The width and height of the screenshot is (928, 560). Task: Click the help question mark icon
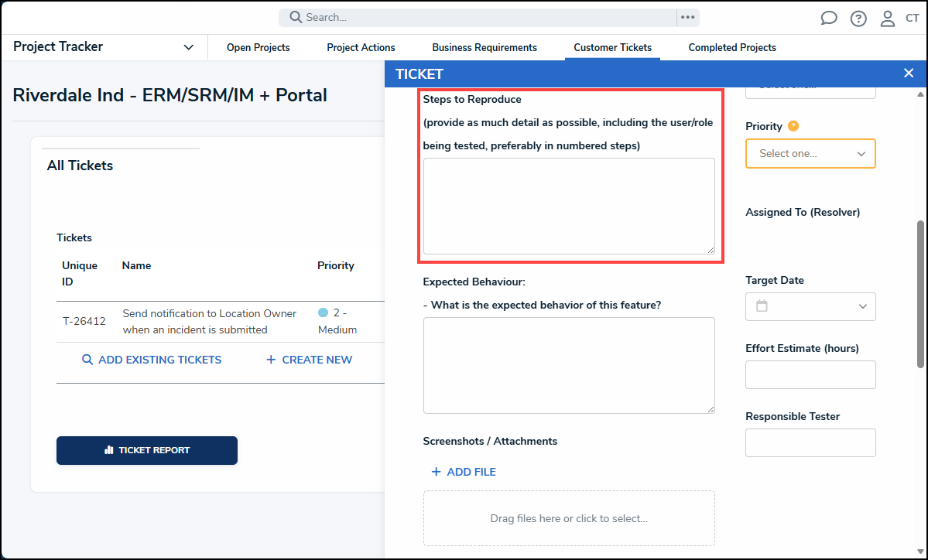[x=858, y=19]
